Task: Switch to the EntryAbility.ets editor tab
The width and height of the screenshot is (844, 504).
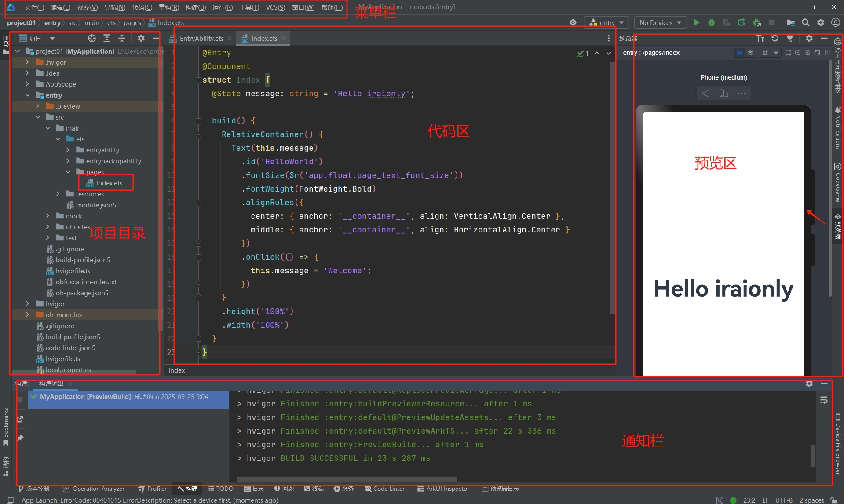Action: [x=201, y=39]
